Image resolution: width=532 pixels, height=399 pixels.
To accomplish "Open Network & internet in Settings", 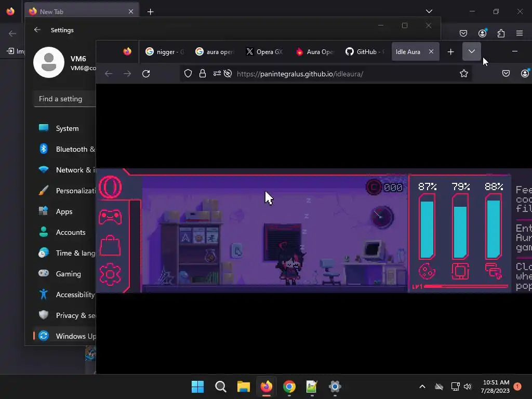I will tap(64, 170).
